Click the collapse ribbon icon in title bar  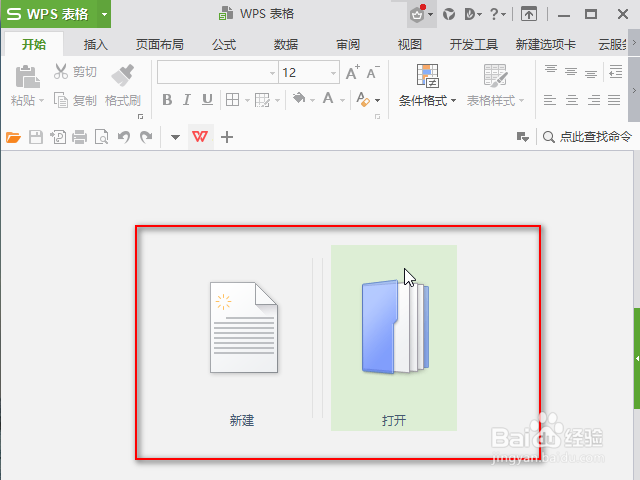tap(529, 14)
